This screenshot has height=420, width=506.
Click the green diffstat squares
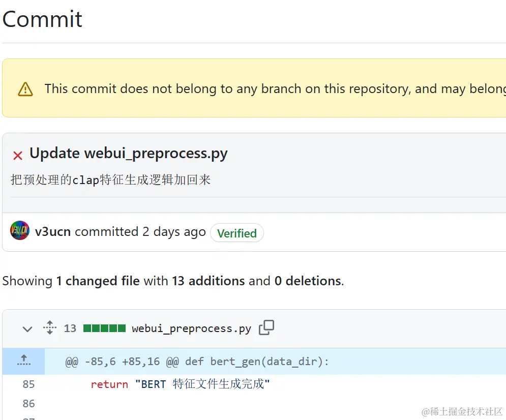click(x=104, y=328)
